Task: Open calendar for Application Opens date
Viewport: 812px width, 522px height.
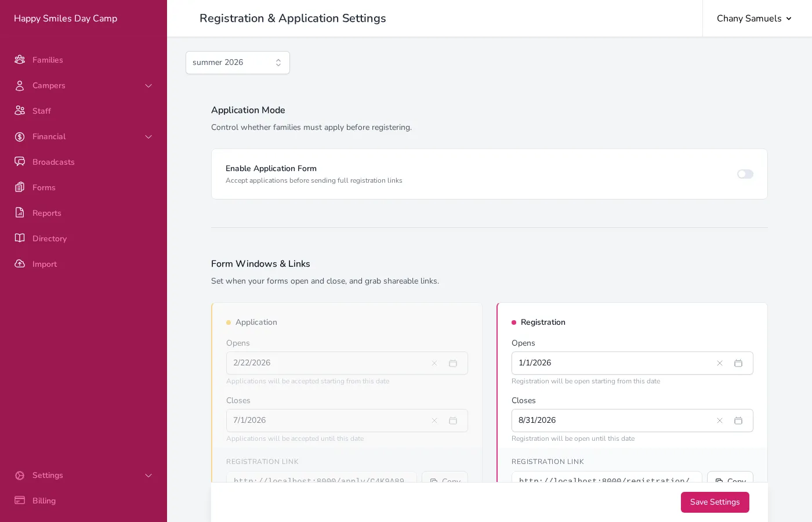Action: [453, 363]
